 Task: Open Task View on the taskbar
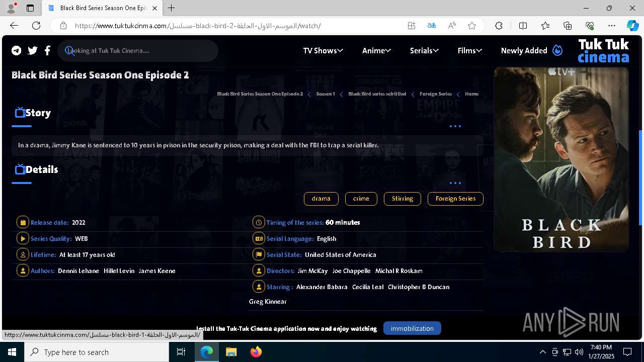tap(181, 352)
